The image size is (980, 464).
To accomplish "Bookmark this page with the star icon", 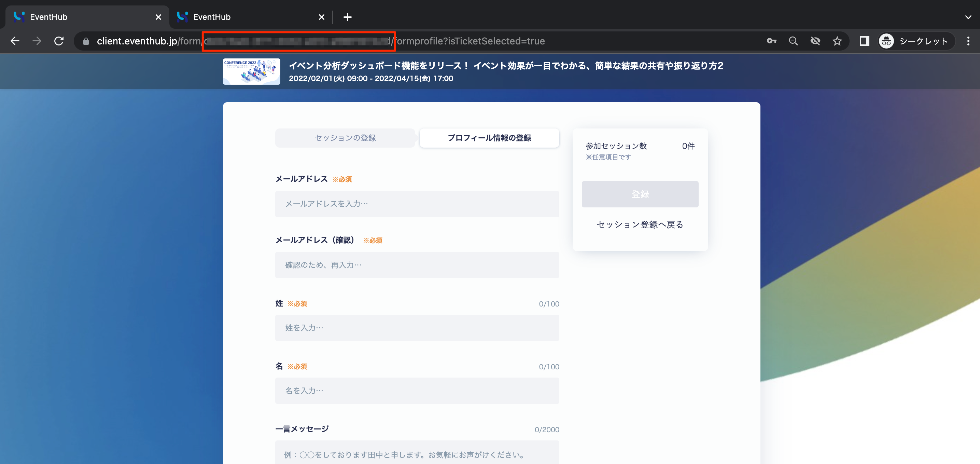I will pos(837,41).
